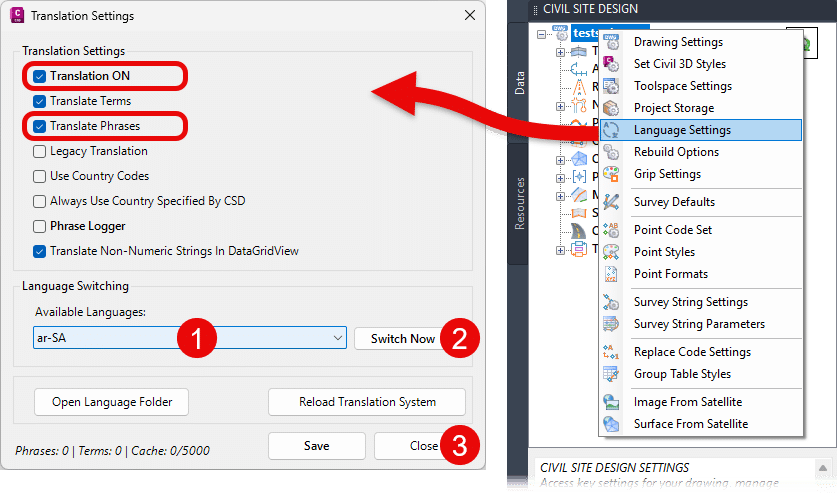Click the Point Code Set AB icon
Screen dimensions: 837x500
tap(611, 230)
